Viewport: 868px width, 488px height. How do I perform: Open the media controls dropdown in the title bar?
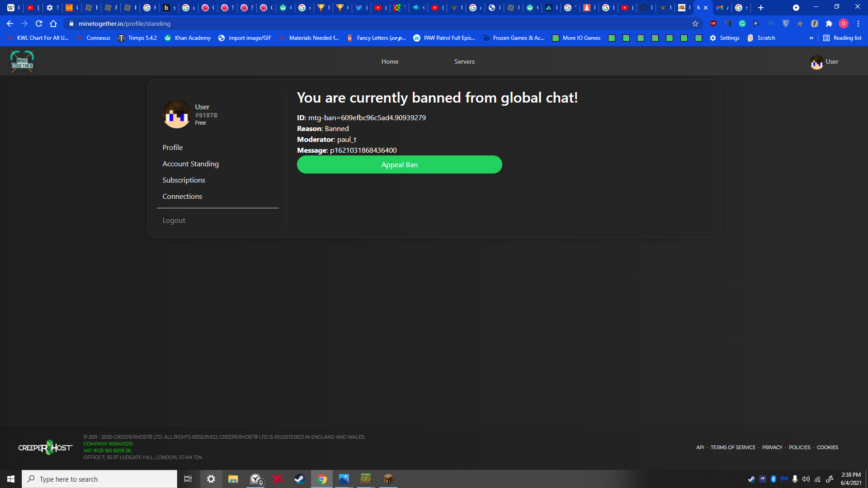796,8
